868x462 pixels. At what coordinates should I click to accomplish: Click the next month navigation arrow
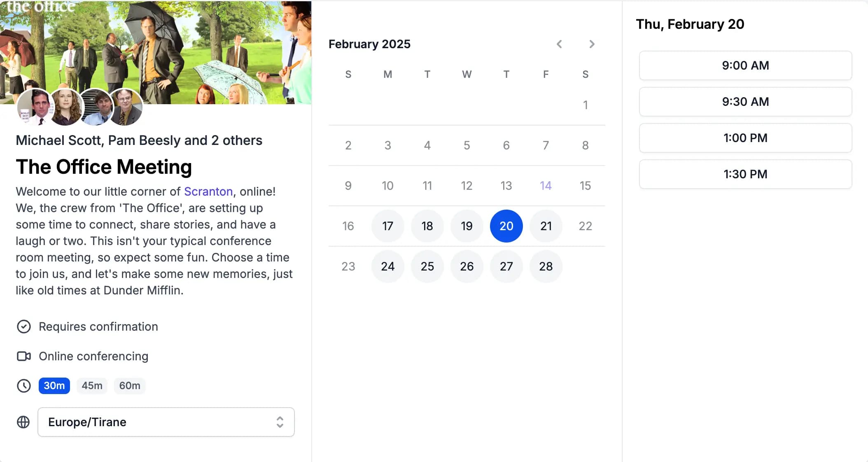(x=591, y=44)
